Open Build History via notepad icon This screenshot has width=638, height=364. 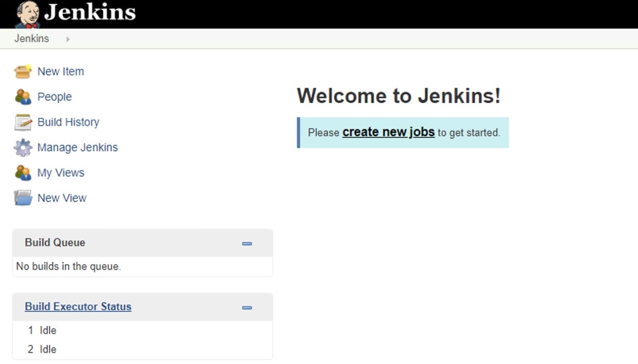point(23,122)
